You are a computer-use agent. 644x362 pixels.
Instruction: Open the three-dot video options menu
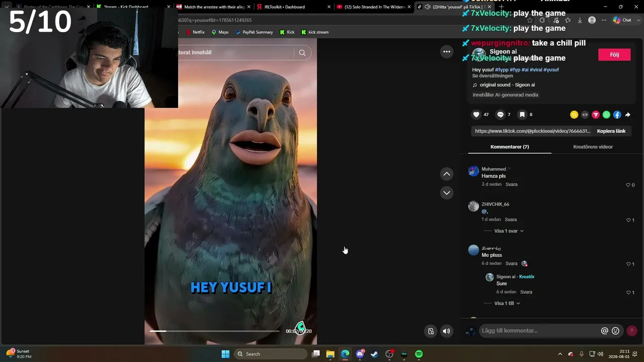(446, 51)
